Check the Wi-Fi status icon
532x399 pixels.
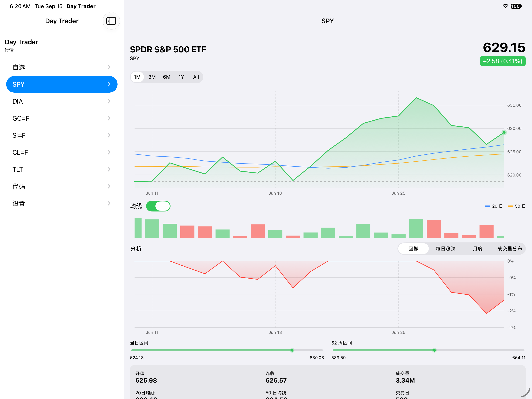505,6
